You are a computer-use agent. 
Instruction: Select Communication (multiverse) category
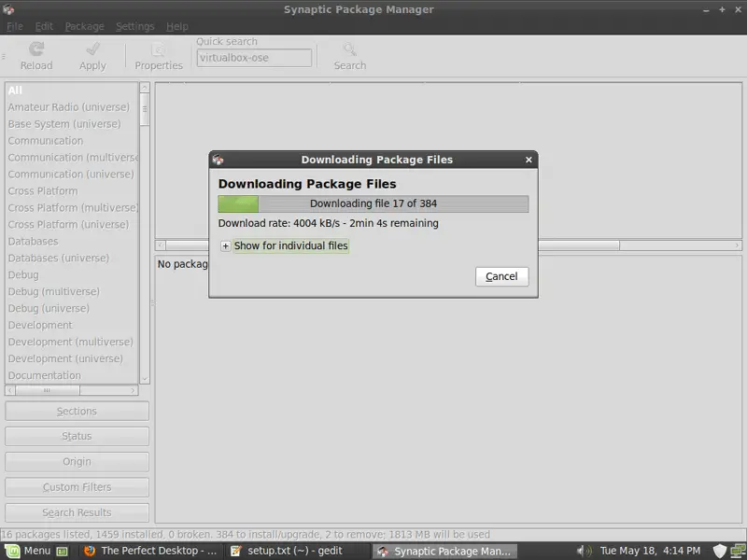tap(72, 157)
